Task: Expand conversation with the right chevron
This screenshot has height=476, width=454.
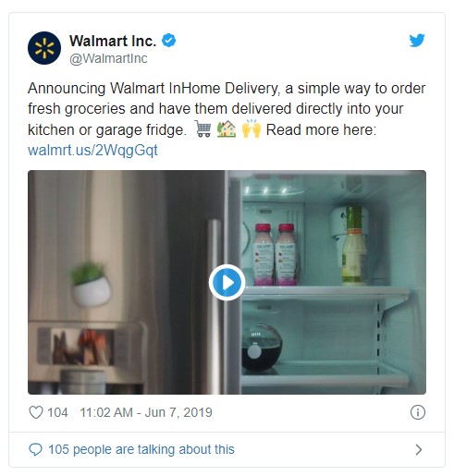Action: click(418, 449)
